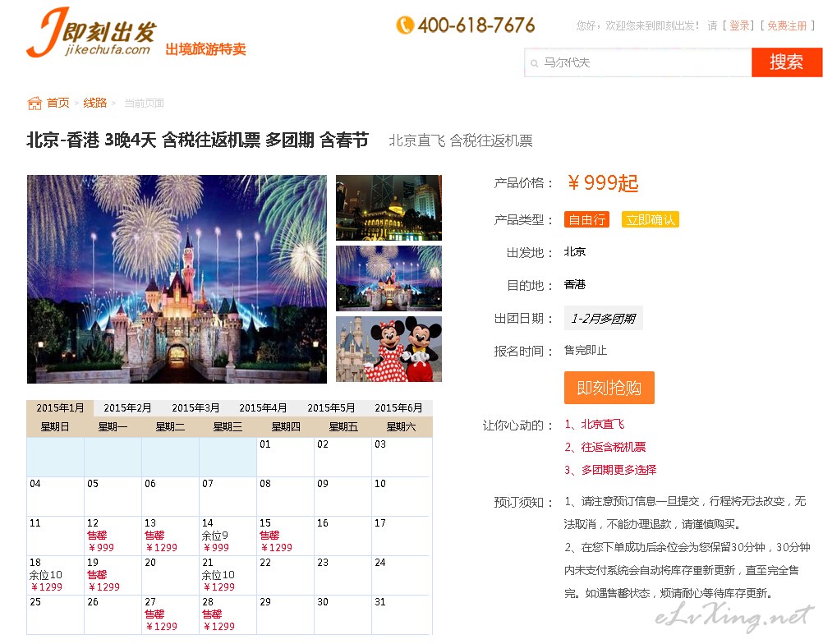Select January 18 with 余位10 ¥1299

(55, 575)
